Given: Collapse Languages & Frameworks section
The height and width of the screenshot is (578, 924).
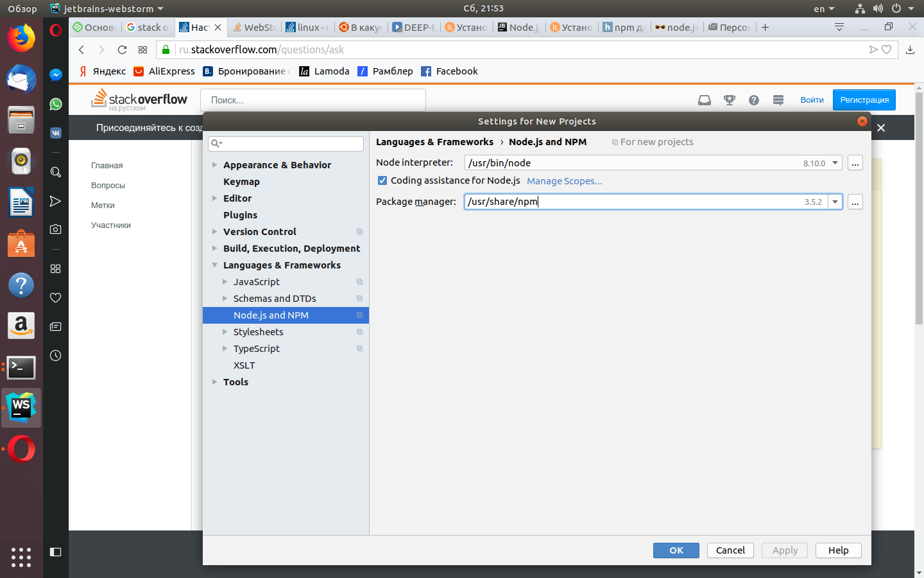Looking at the screenshot, I should coord(214,265).
